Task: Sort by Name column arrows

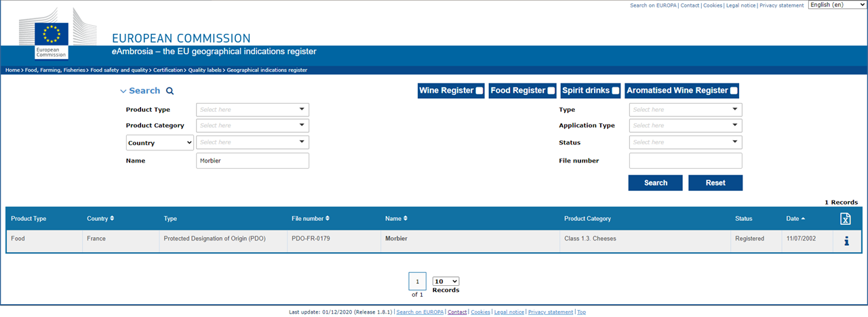Action: pyautogui.click(x=406, y=218)
